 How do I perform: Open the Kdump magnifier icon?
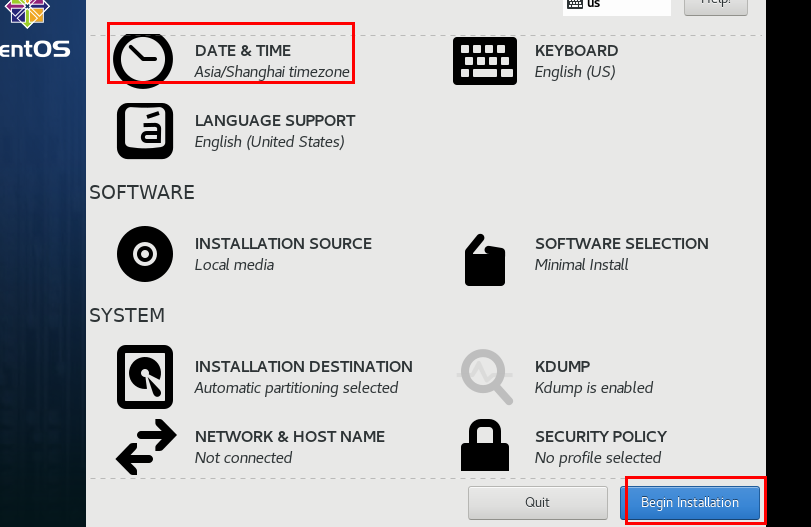[486, 377]
